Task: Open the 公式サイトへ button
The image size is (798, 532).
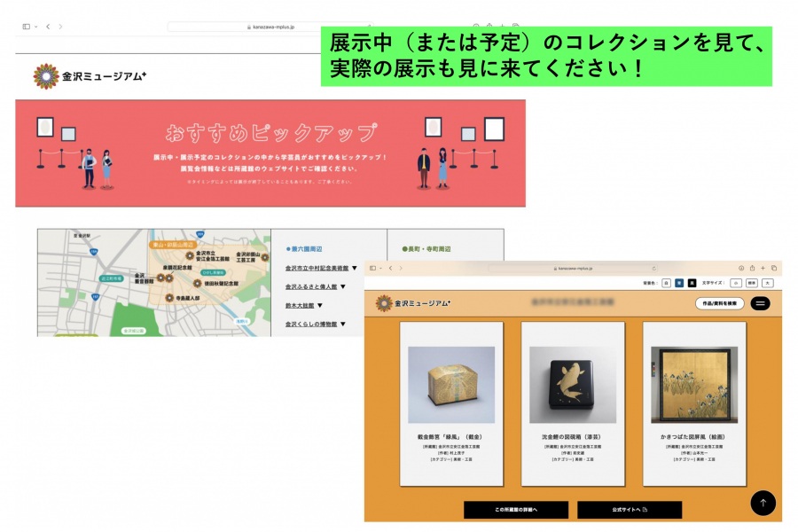Action: 630,510
